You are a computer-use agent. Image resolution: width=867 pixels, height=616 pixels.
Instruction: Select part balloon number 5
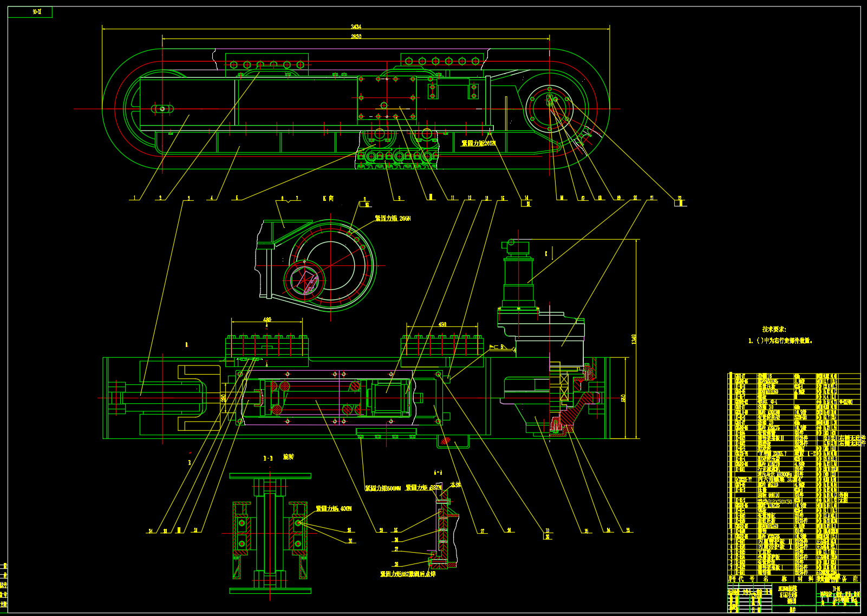237,198
